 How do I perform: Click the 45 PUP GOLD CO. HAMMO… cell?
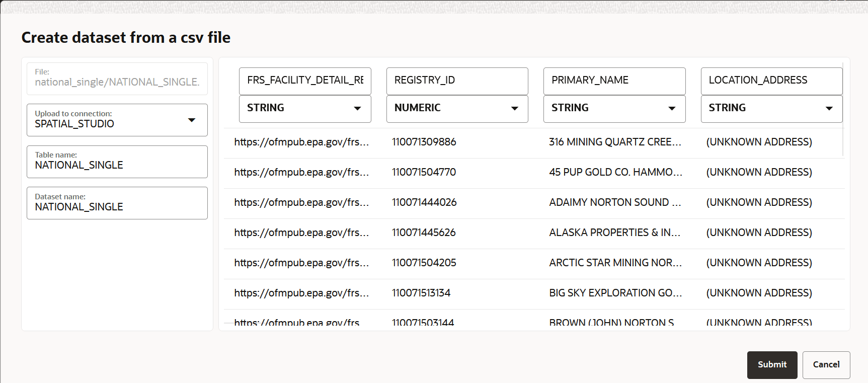[x=616, y=172]
